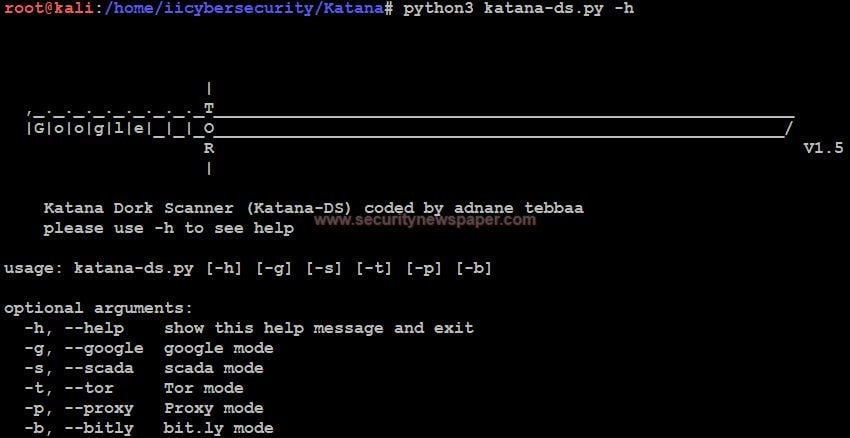
Task: Click the [-g] flag in the usage line
Action: (x=274, y=268)
